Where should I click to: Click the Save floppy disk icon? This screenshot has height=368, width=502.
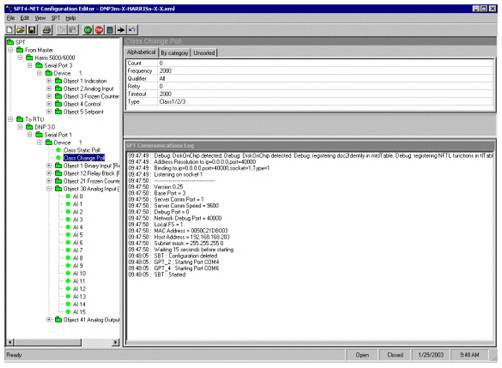(32, 30)
